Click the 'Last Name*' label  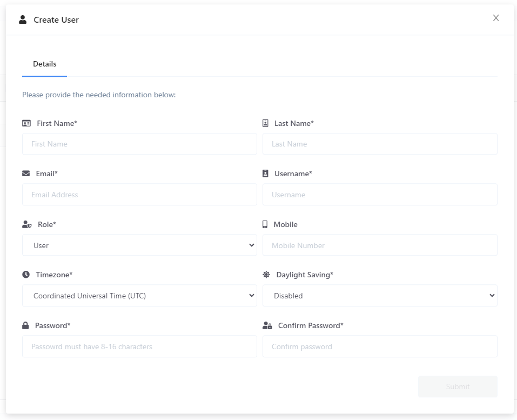click(x=294, y=123)
